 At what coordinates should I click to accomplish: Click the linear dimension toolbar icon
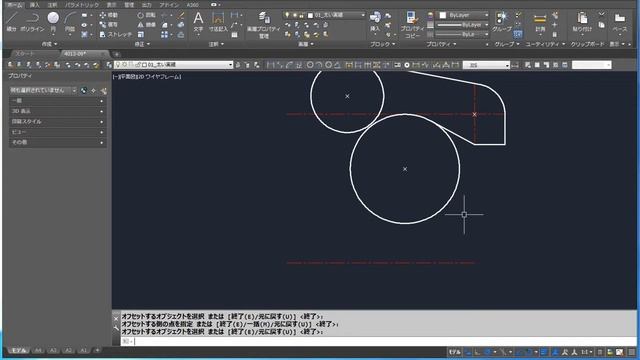coord(270,65)
